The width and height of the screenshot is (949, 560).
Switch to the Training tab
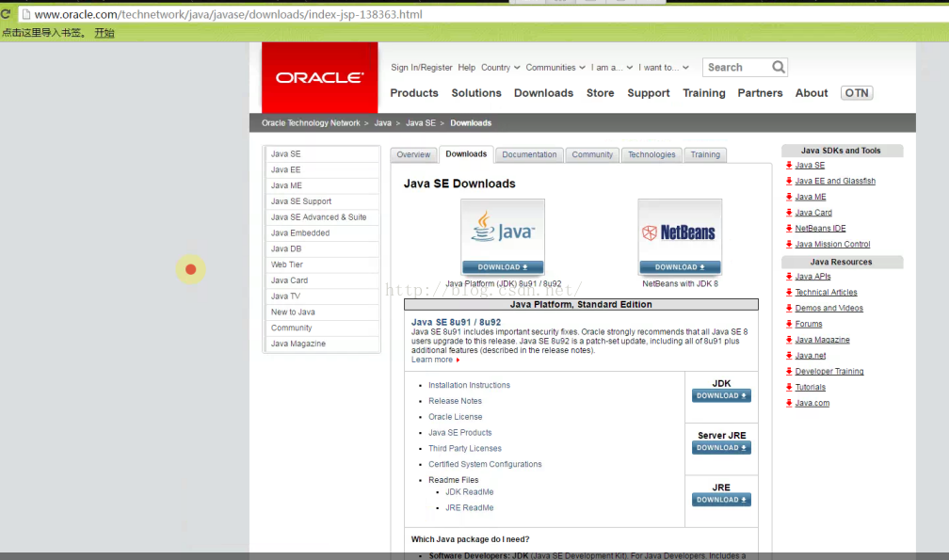tap(705, 154)
